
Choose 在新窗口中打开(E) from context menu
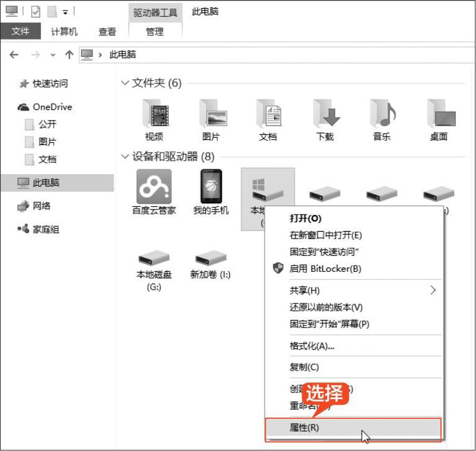click(353, 235)
